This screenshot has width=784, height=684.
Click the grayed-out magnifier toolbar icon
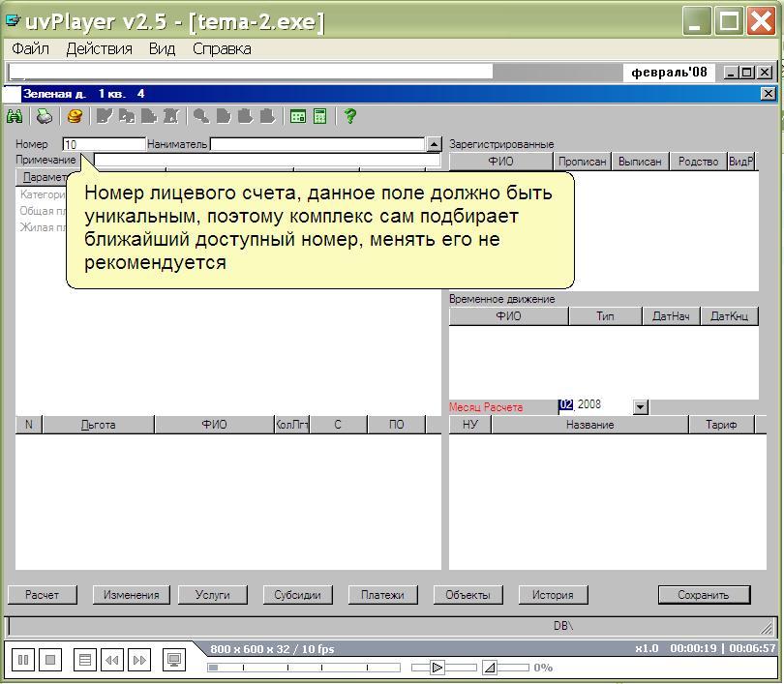point(201,116)
